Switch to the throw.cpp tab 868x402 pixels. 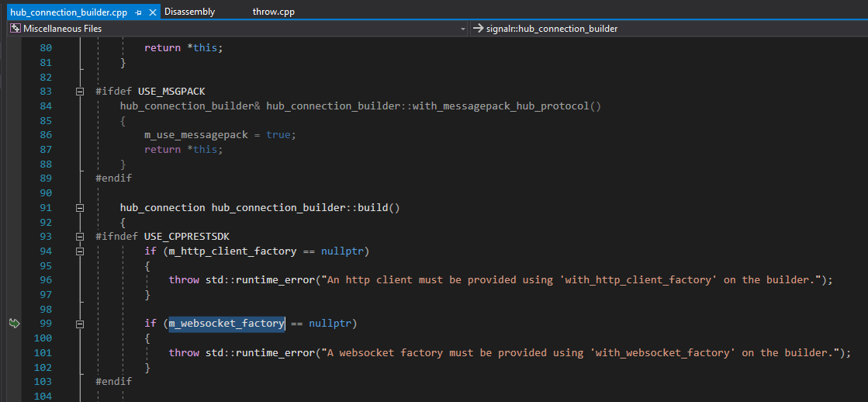(274, 12)
